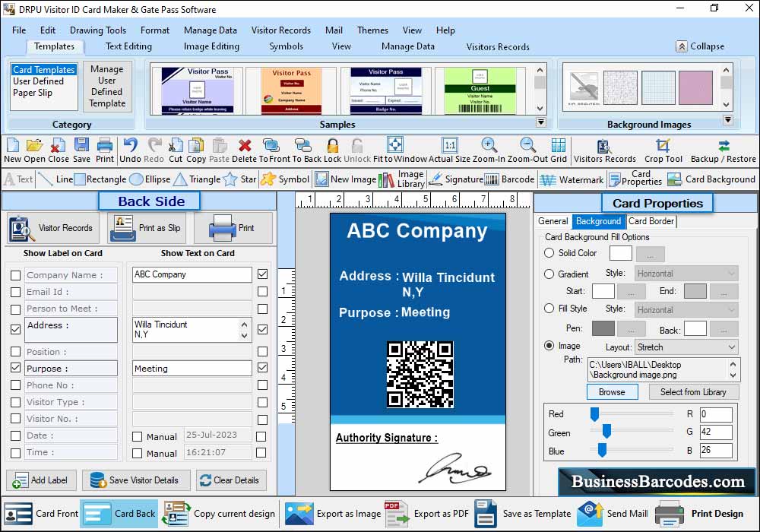Expand the Samples gallery dropdown arrow

(x=541, y=122)
